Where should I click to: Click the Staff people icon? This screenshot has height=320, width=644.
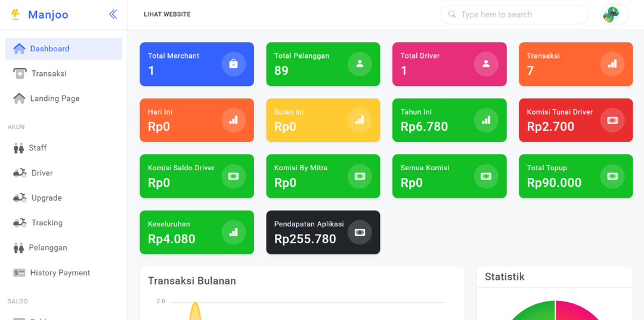pyautogui.click(x=18, y=148)
